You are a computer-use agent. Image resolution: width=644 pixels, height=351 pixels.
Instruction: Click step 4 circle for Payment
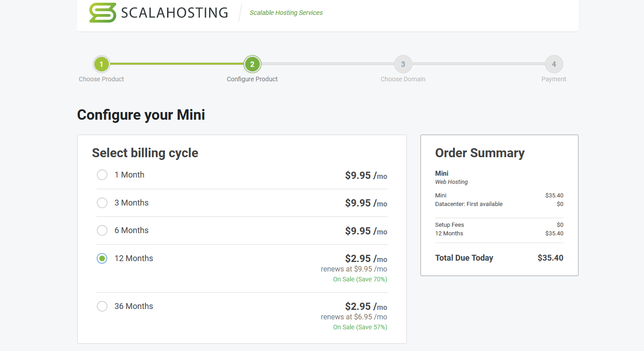[554, 64]
